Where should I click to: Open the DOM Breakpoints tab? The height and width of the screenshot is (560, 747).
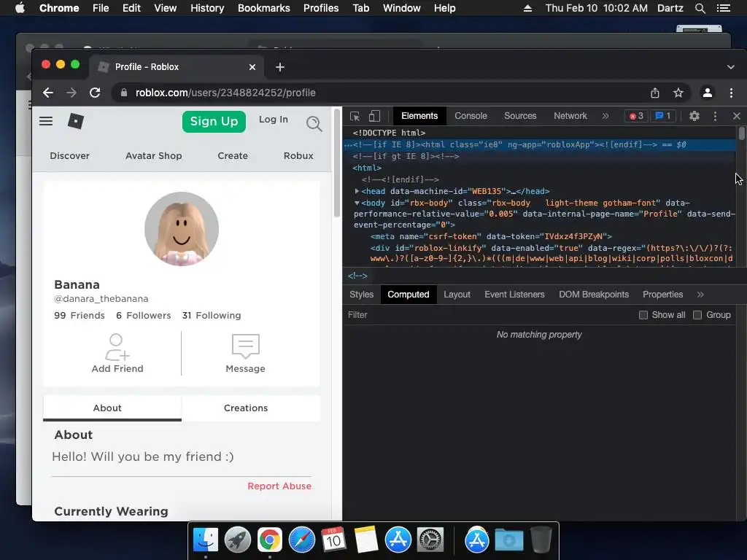coord(594,295)
